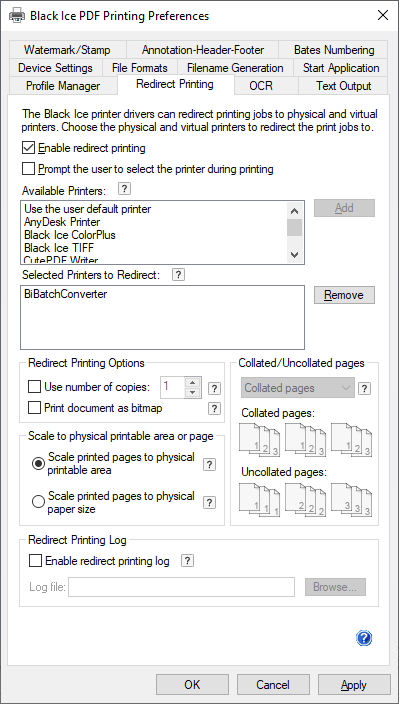399x704 pixels.
Task: Expand the Collated pages dropdown
Action: click(298, 388)
